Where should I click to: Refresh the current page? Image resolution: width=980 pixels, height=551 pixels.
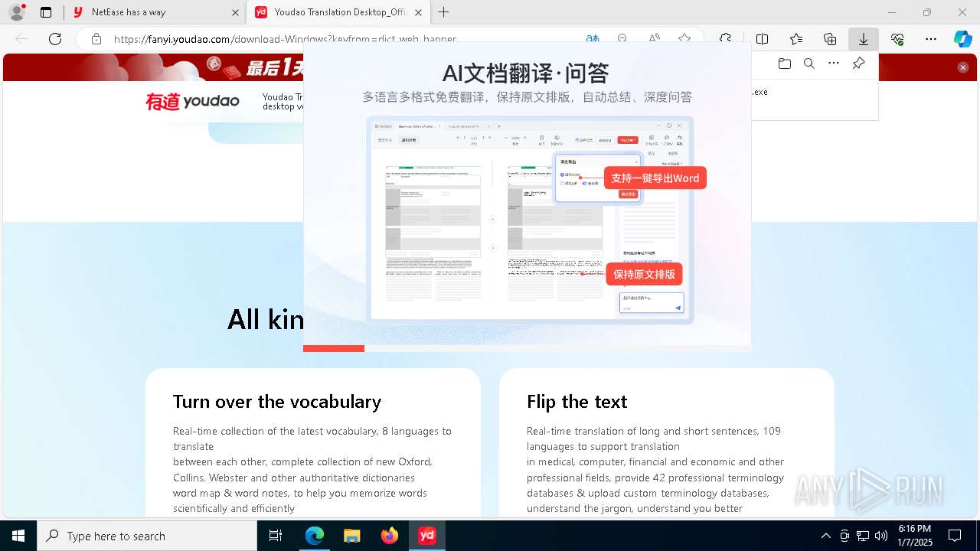click(55, 39)
